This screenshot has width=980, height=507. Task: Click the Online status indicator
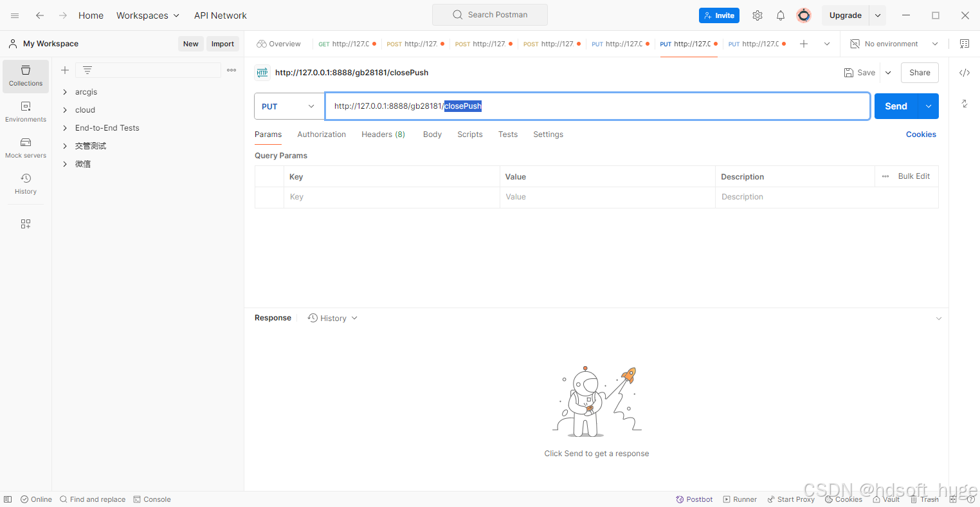pyautogui.click(x=36, y=499)
